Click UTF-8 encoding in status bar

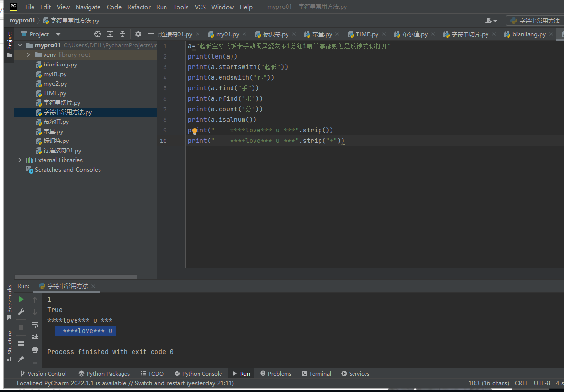click(542, 383)
